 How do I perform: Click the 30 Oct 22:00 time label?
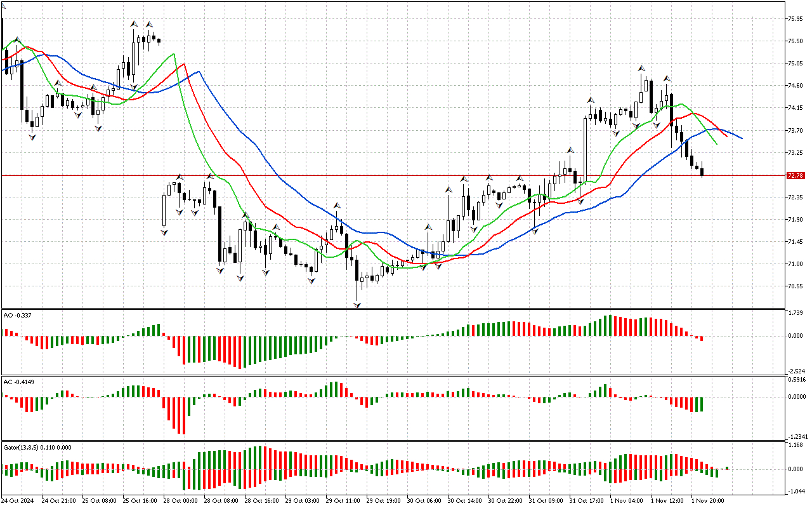505,501
